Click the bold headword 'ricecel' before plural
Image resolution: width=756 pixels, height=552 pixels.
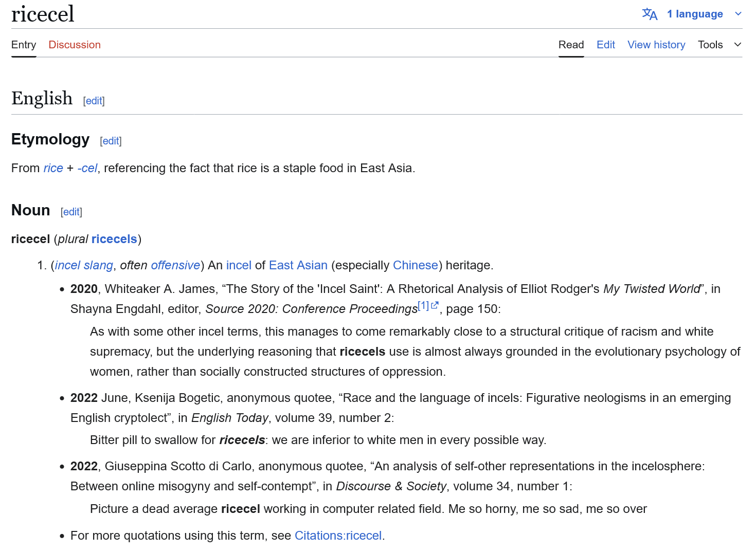pyautogui.click(x=30, y=239)
